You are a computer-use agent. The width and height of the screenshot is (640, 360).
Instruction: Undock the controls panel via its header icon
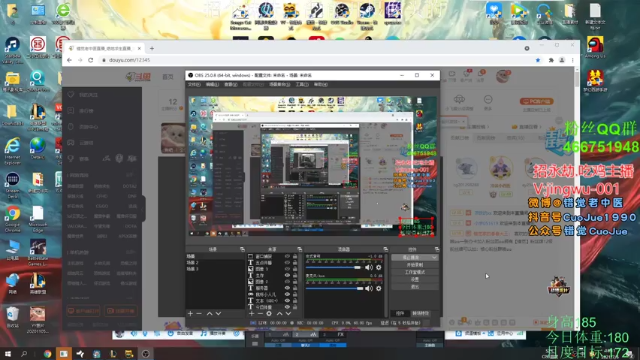[437, 249]
